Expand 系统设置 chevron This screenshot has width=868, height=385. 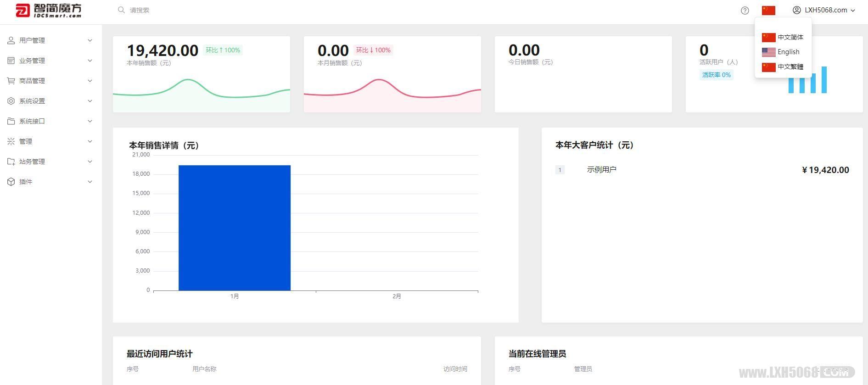pos(90,101)
